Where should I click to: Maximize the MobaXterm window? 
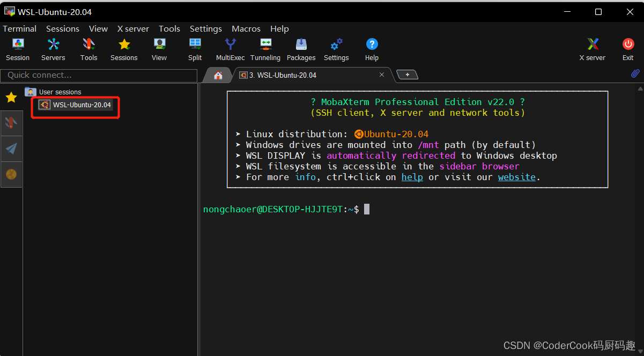click(598, 12)
